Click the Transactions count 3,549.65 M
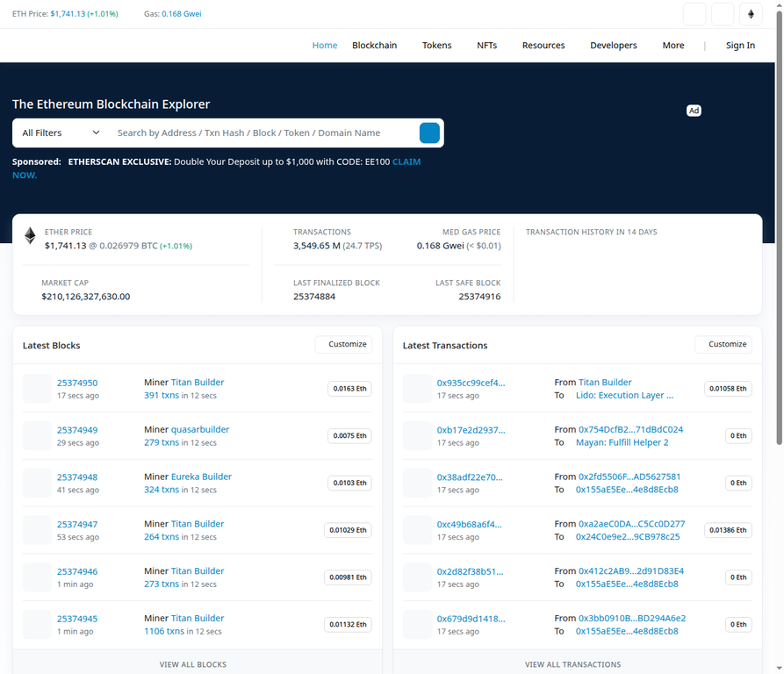The image size is (784, 674). click(x=317, y=246)
